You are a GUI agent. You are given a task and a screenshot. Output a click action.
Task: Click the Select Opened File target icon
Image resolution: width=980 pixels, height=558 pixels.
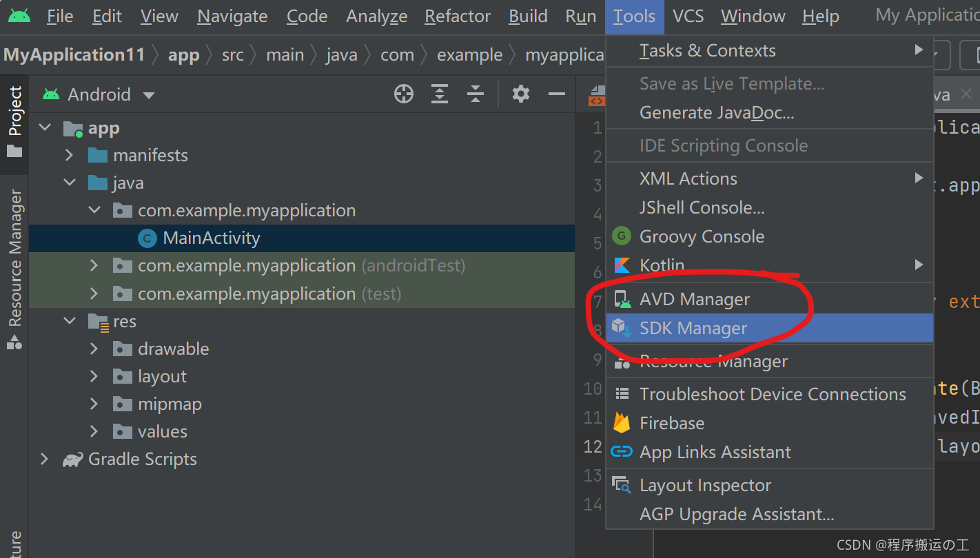(x=404, y=94)
